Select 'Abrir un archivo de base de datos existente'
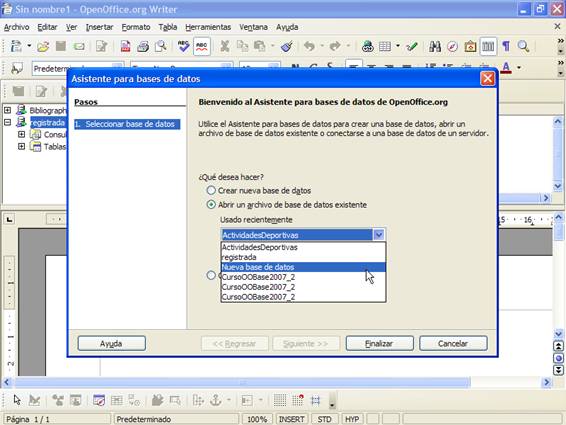Viewport: 566px width, 425px height. 211,205
